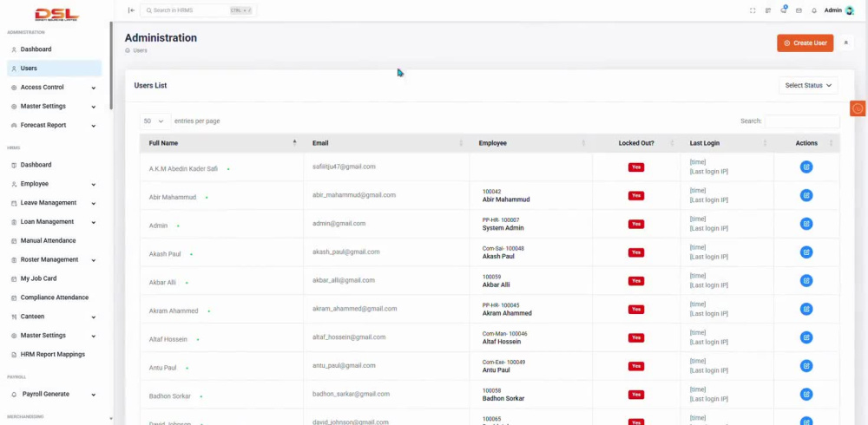Open the grid apps icon in top bar

[x=768, y=10]
